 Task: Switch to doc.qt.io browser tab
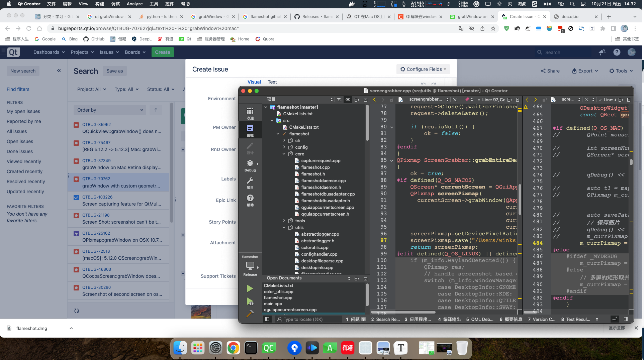(575, 16)
